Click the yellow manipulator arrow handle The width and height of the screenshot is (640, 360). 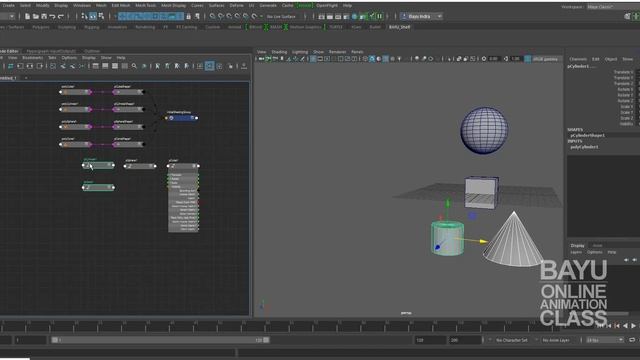[483, 242]
